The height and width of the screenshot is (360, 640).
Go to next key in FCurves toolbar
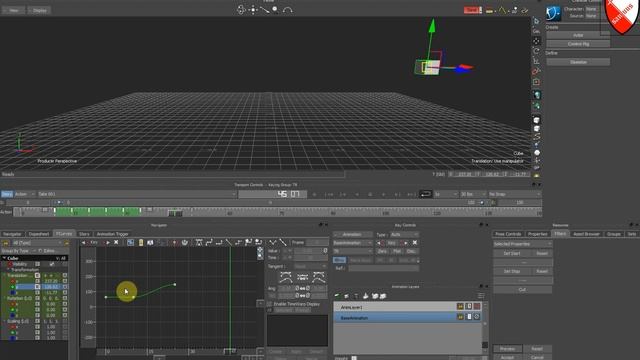(108, 242)
